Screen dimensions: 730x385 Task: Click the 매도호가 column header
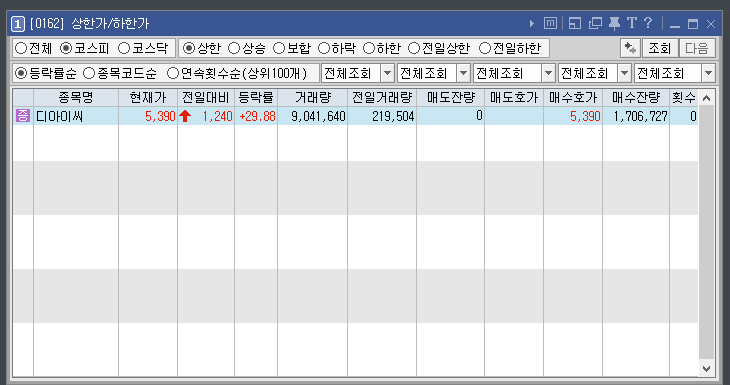[514, 98]
